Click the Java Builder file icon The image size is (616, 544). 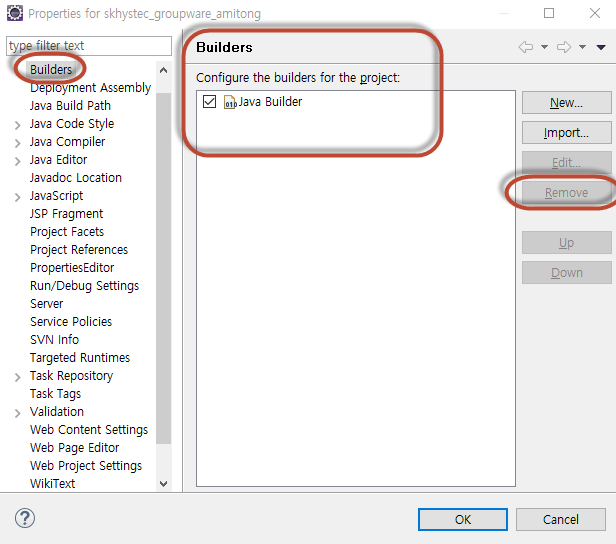click(x=230, y=102)
